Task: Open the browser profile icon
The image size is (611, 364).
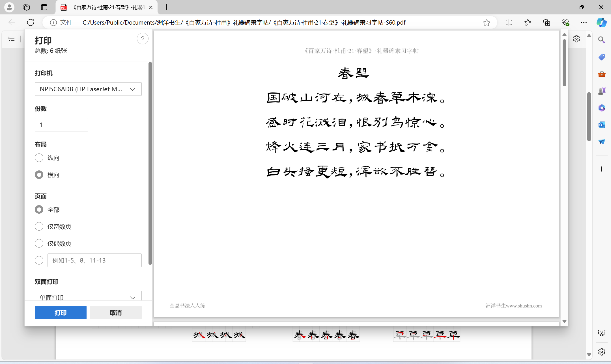Action: click(9, 7)
